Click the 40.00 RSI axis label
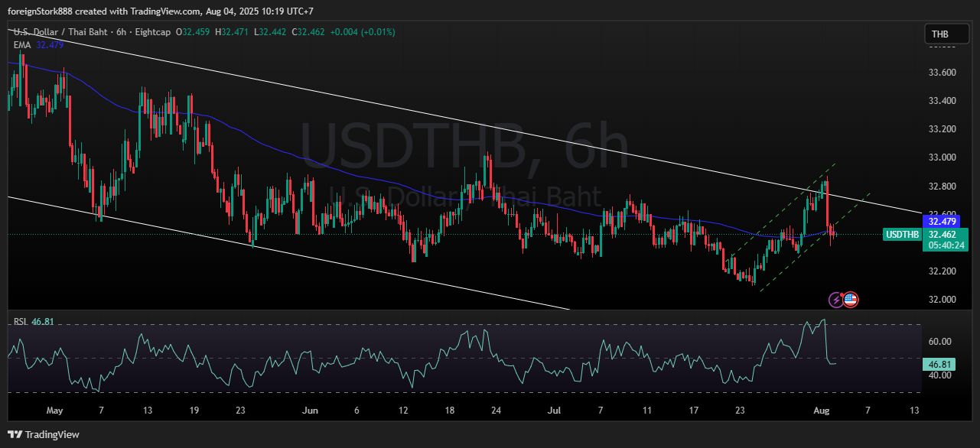 coord(939,375)
